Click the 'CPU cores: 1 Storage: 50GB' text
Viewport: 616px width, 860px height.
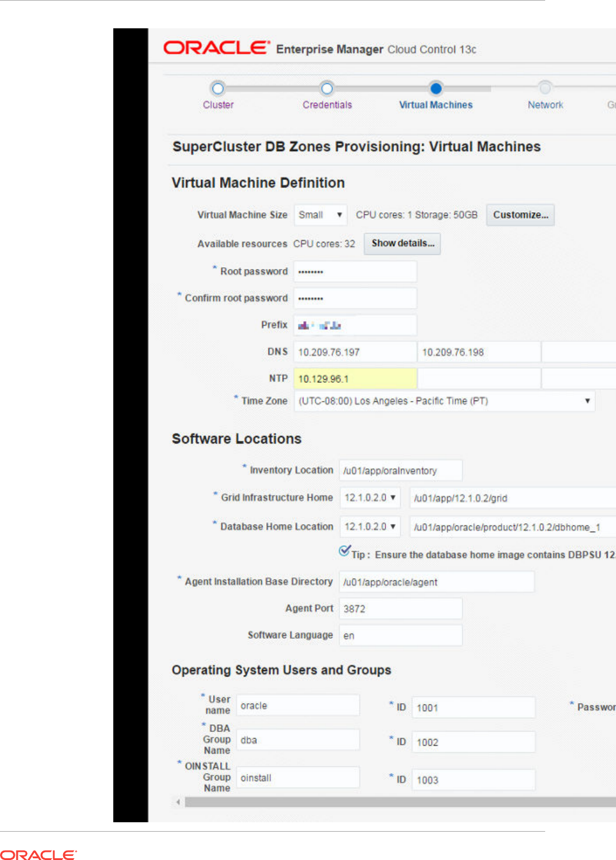[x=417, y=215]
